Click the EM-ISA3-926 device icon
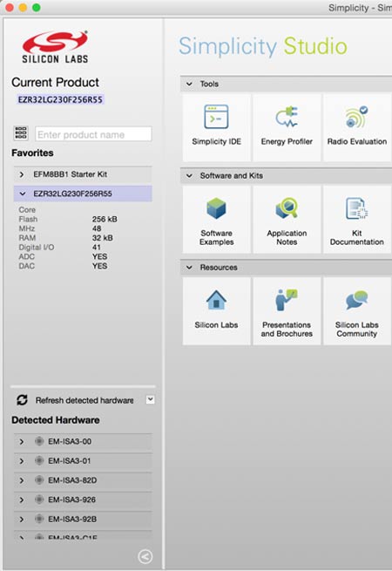Viewport: 392px width, 571px height. click(x=39, y=500)
